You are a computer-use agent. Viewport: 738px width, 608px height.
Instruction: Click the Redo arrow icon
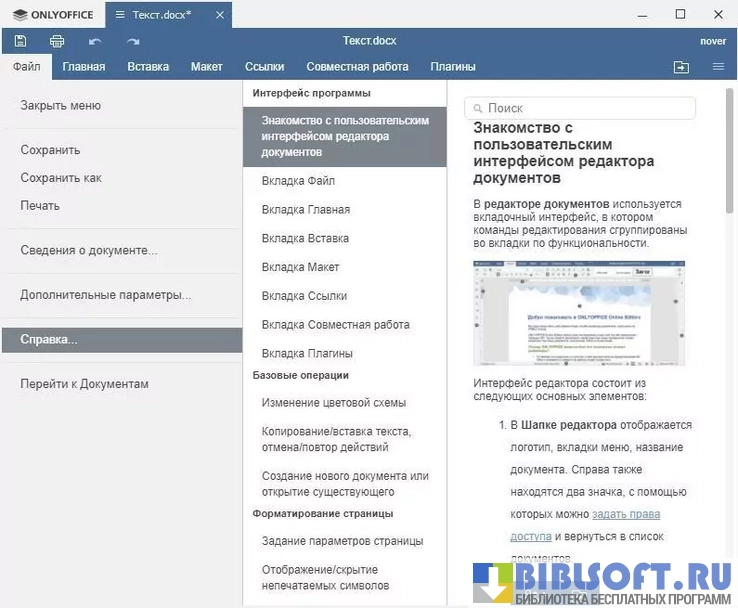click(x=133, y=41)
